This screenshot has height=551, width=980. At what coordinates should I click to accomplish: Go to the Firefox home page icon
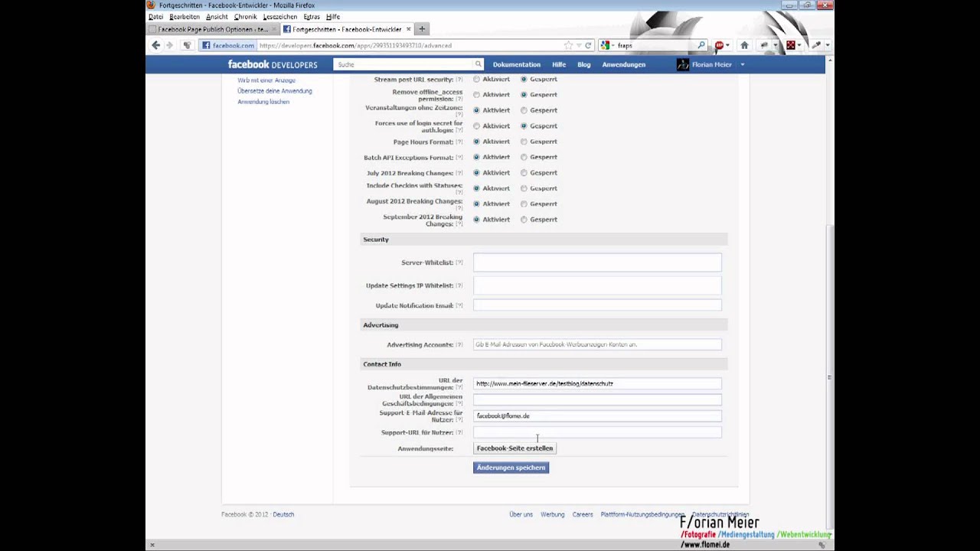(x=744, y=45)
